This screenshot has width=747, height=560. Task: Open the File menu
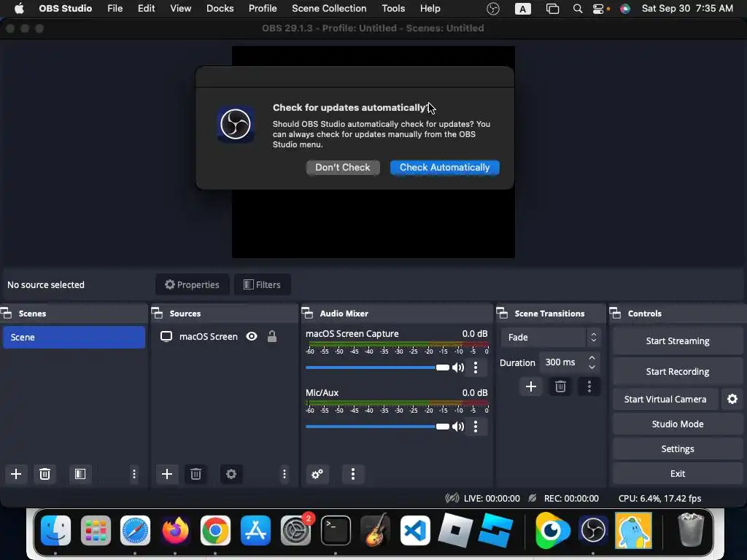115,9
